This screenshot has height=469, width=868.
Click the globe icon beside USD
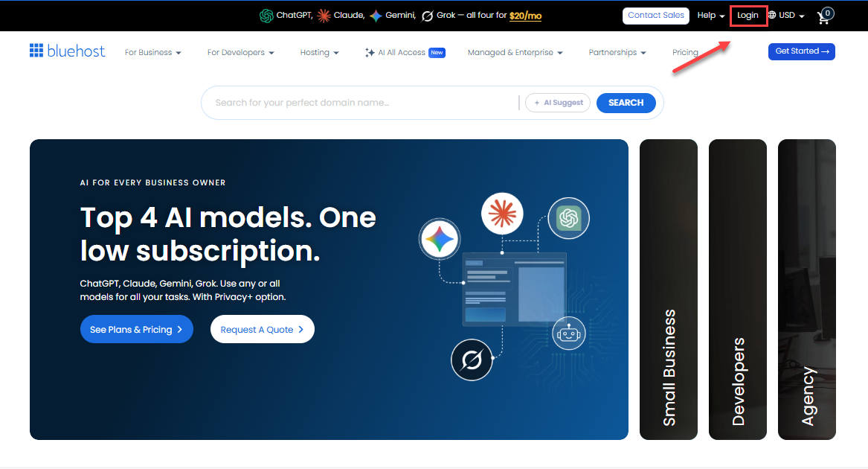[771, 15]
